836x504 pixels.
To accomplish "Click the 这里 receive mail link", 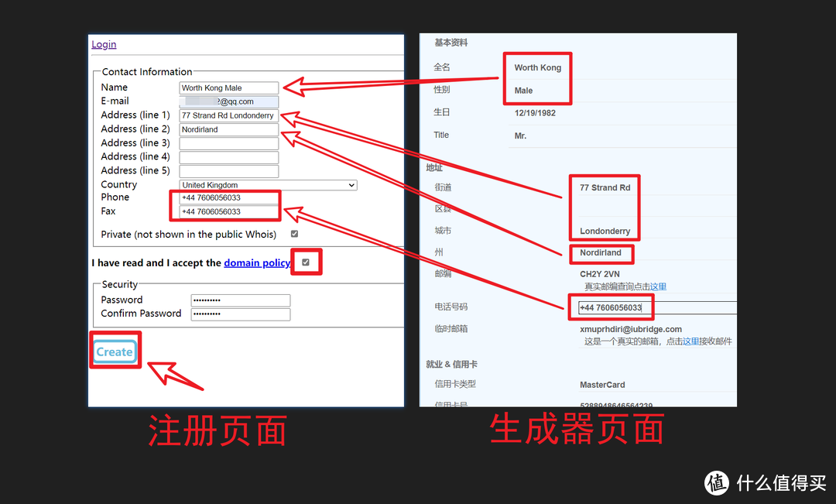I will 691,341.
